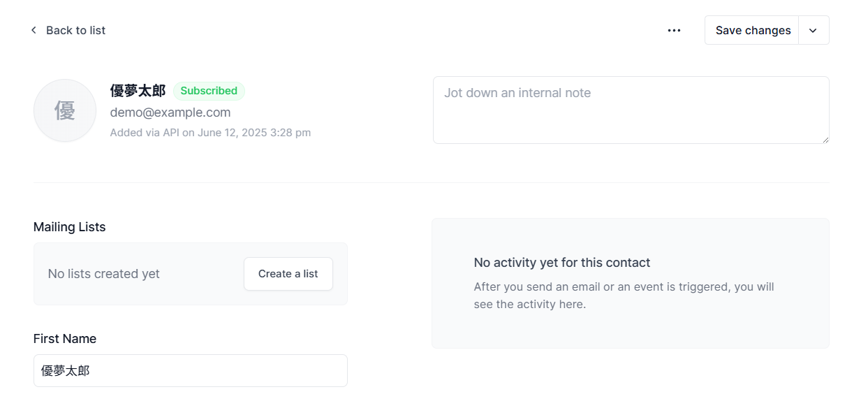
Task: Click the Create a list button
Action: tap(288, 274)
